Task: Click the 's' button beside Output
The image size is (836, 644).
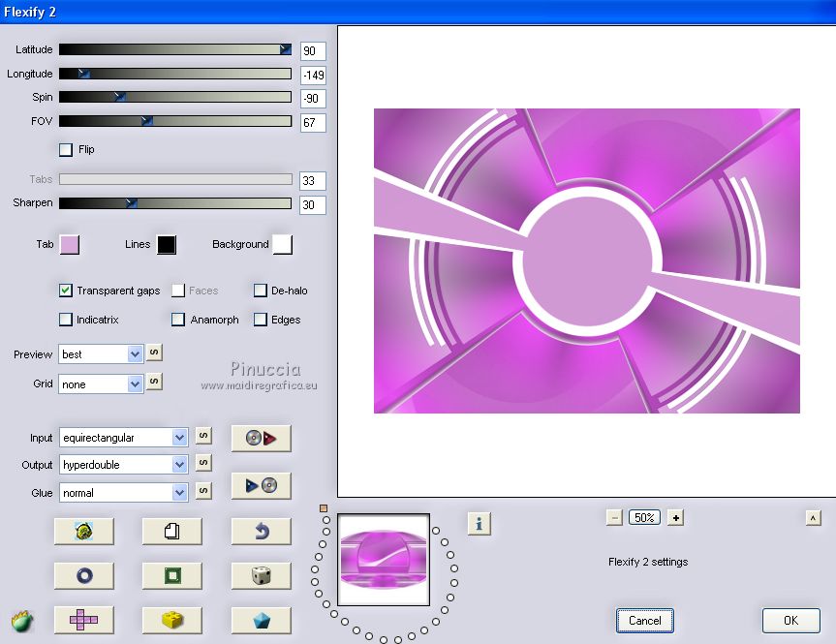Action: click(x=203, y=463)
